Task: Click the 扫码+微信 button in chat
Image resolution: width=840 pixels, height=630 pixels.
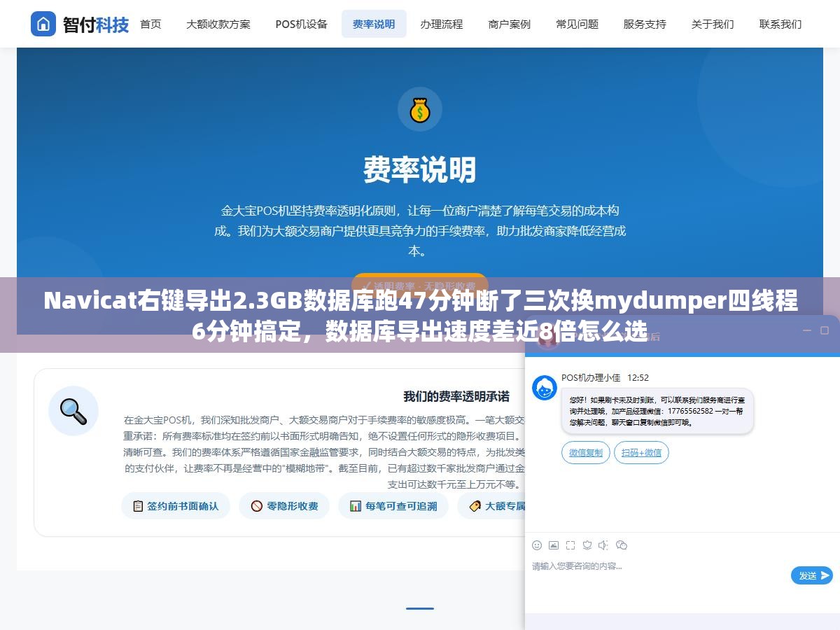Action: pyautogui.click(x=641, y=453)
